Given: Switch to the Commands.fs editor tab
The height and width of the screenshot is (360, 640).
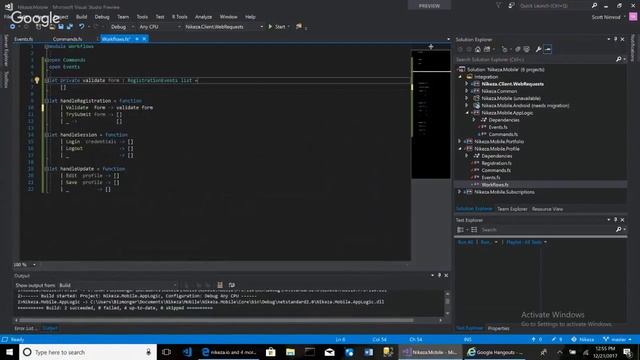Looking at the screenshot, I should pyautogui.click(x=68, y=39).
